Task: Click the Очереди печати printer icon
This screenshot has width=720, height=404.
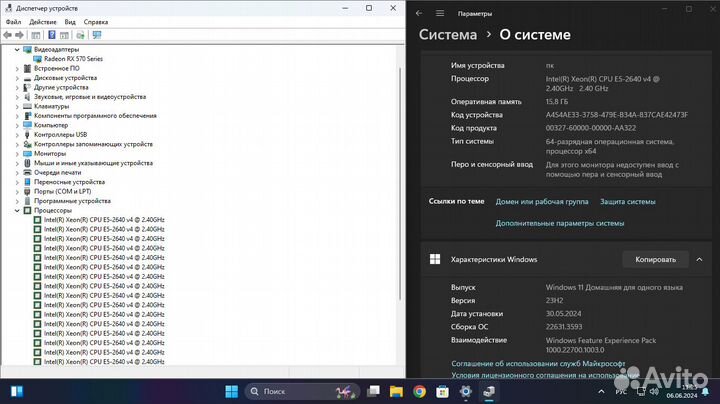Action: pos(28,173)
